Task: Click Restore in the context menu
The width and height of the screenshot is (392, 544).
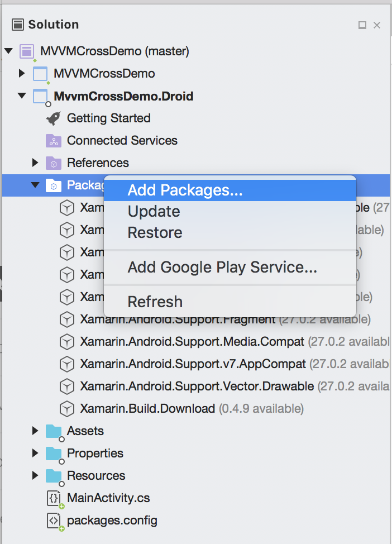Action: 155,233
